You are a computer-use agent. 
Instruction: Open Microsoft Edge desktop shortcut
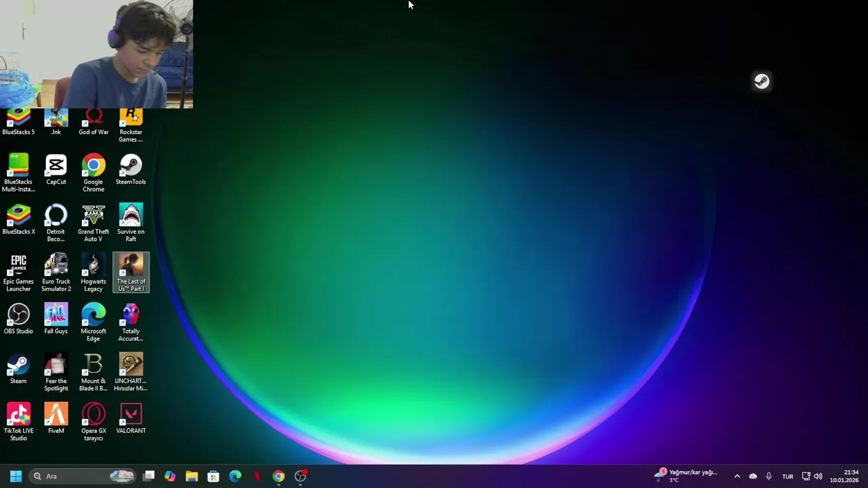[94, 323]
